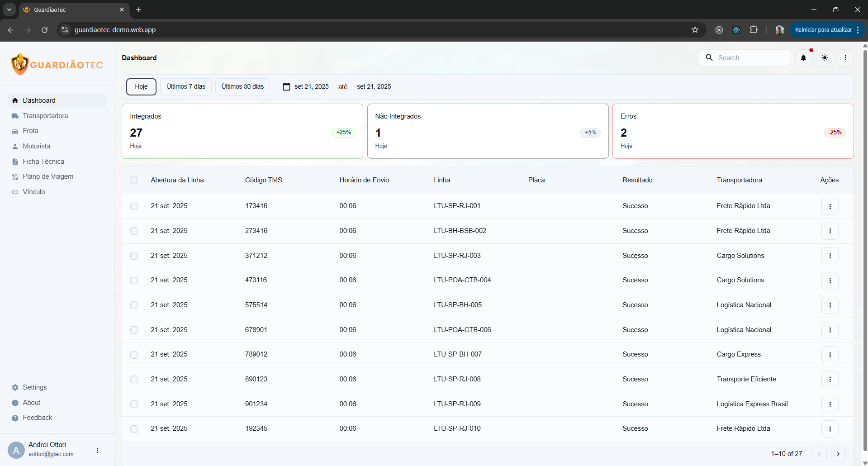Focus the Search input field

[745, 58]
